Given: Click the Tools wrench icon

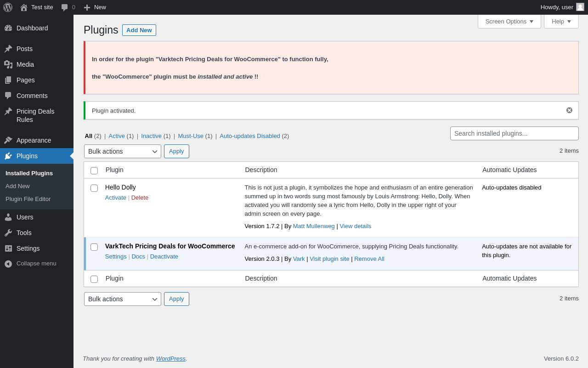Looking at the screenshot, I should 8,233.
